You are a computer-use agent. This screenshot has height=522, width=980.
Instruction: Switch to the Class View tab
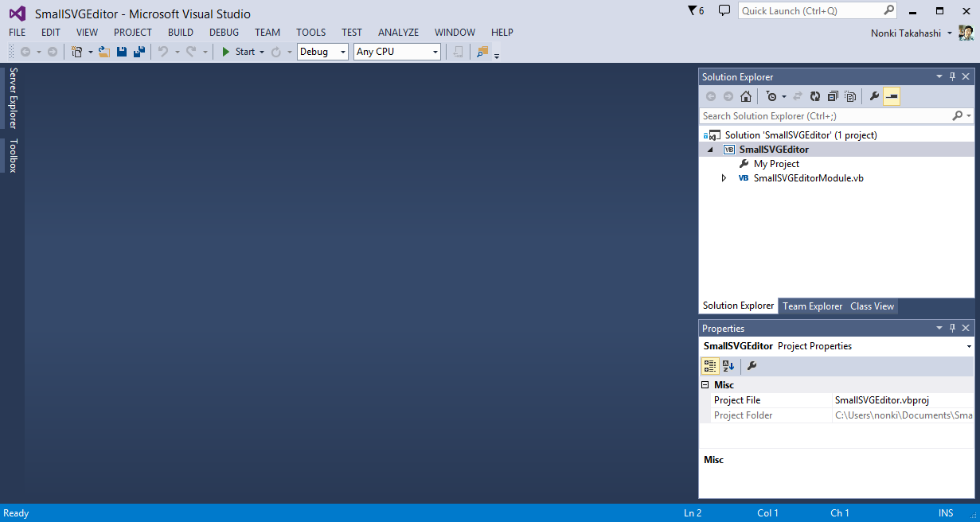pos(873,306)
